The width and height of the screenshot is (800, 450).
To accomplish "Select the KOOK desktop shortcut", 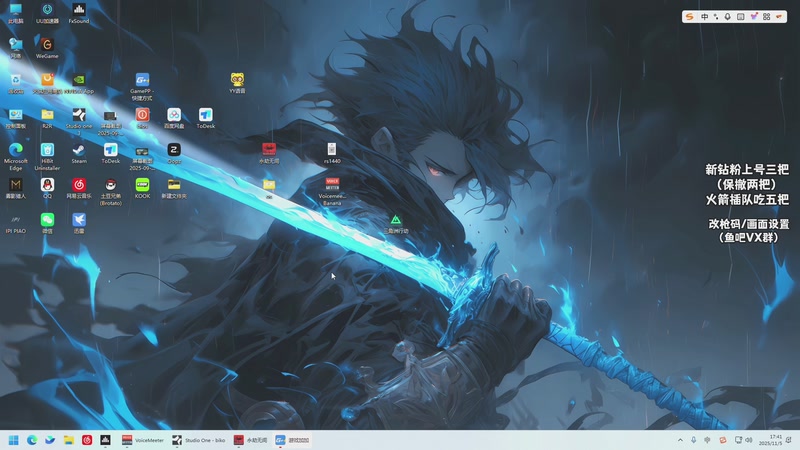I will 142,188.
